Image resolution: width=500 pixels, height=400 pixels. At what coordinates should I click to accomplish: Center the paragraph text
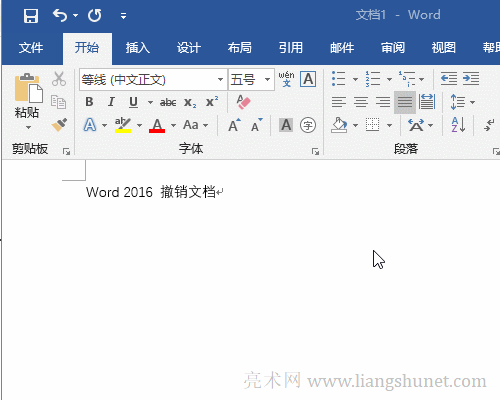[x=361, y=102]
